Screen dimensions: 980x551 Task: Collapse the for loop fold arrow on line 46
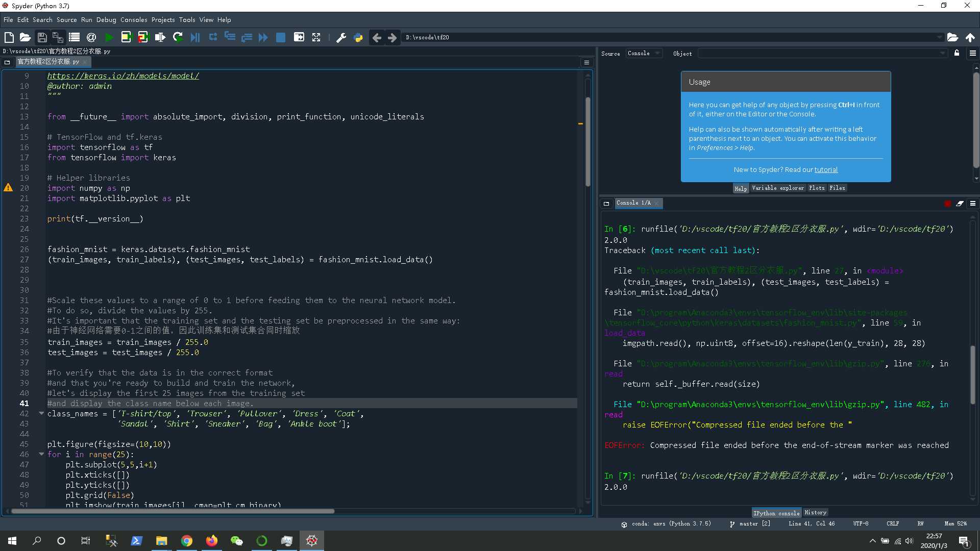click(x=41, y=454)
